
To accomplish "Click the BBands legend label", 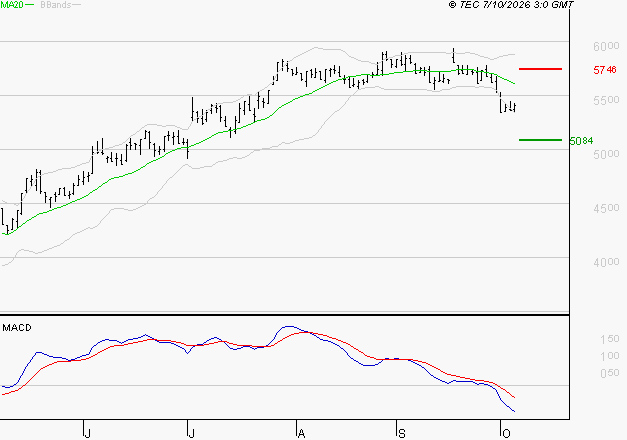I will [x=56, y=5].
